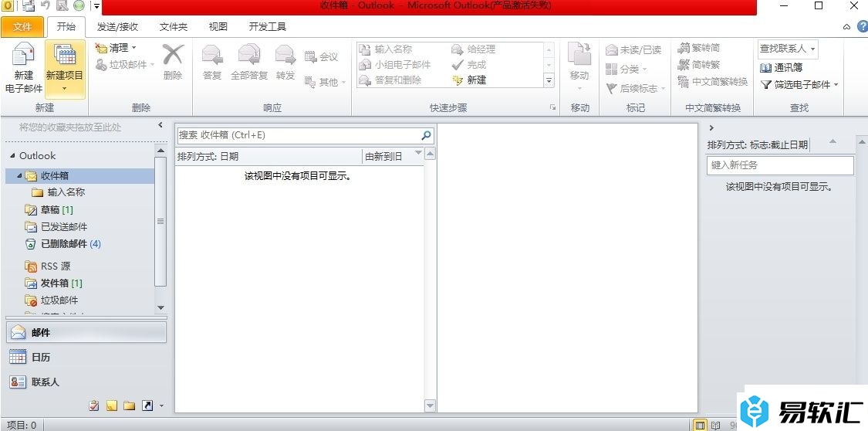Open the Junk (垃圾邮件) ribbon dropdown
The image size is (868, 431).
(x=124, y=65)
